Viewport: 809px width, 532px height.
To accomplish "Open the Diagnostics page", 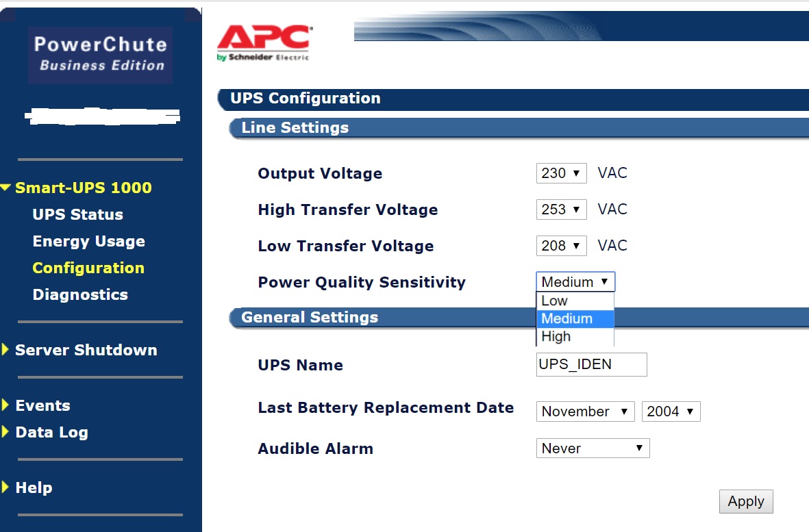I will click(80, 294).
